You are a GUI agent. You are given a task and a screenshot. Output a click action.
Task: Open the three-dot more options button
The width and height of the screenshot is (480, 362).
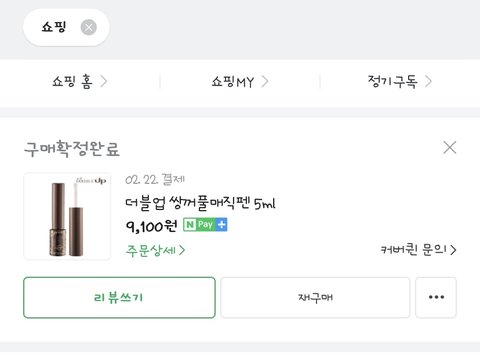click(x=436, y=297)
